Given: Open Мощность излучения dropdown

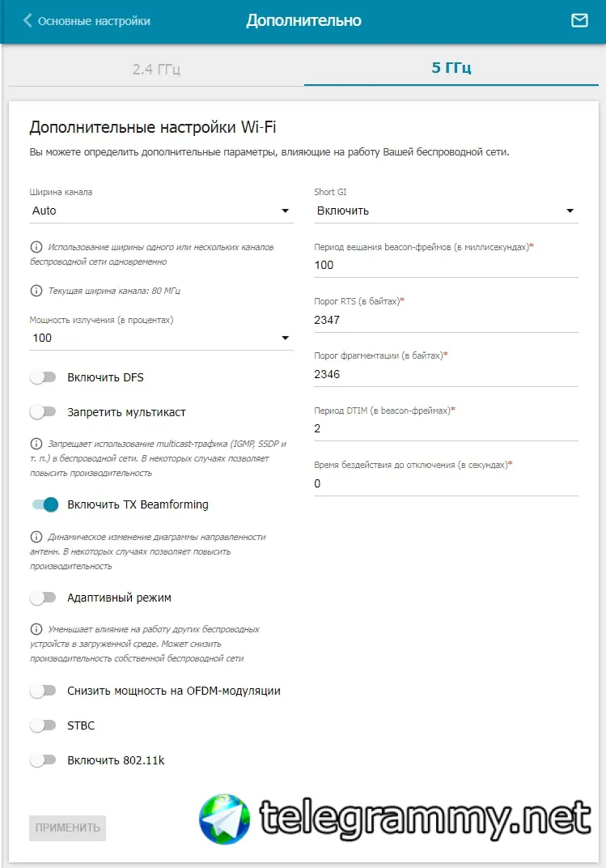Looking at the screenshot, I should tap(161, 338).
